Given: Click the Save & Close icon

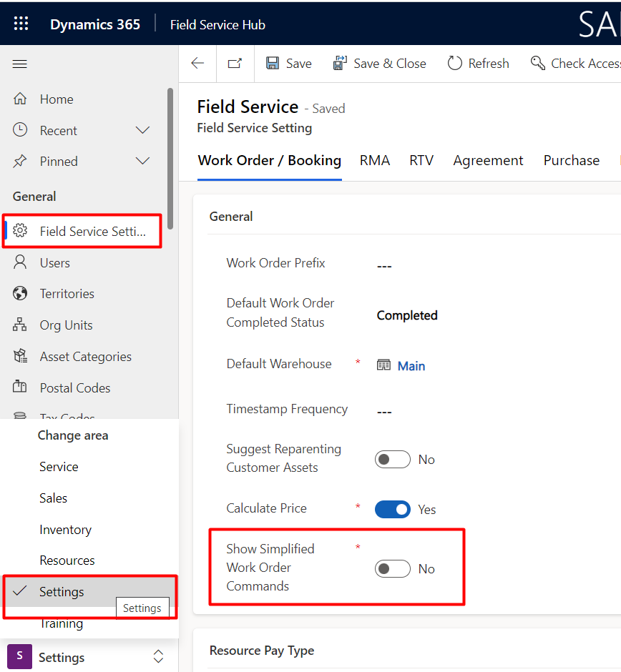Looking at the screenshot, I should click(340, 64).
